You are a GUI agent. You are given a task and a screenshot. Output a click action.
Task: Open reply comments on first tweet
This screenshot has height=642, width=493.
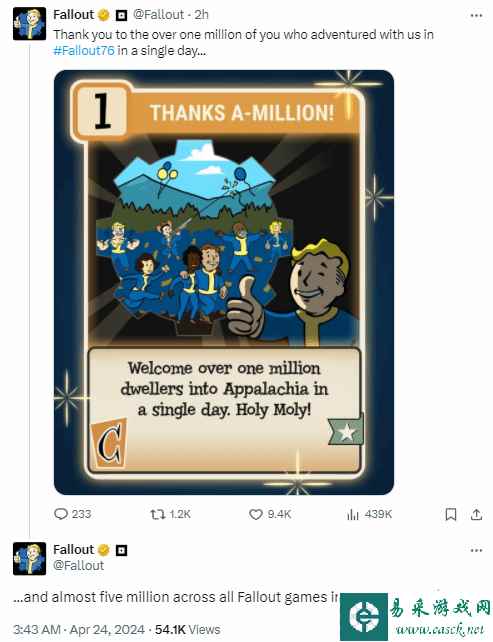tap(72, 514)
